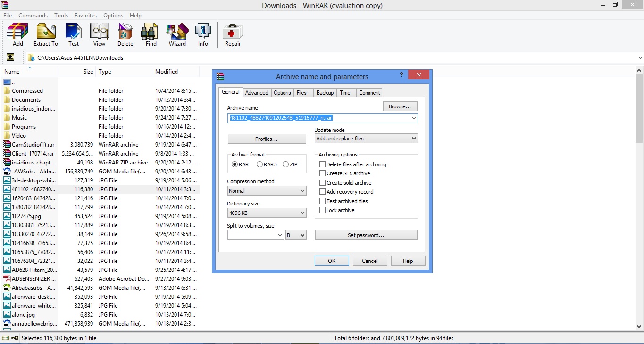Open the Favorites menu
644x344 pixels.
click(85, 16)
